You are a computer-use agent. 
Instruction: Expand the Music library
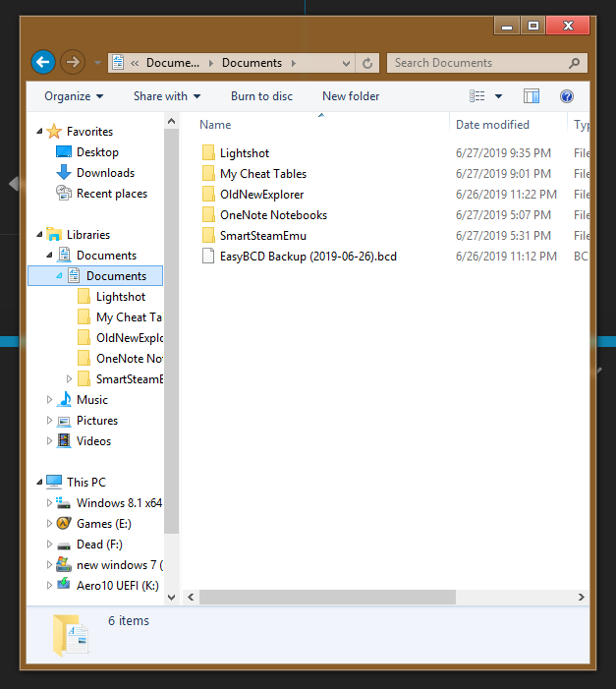pos(49,399)
